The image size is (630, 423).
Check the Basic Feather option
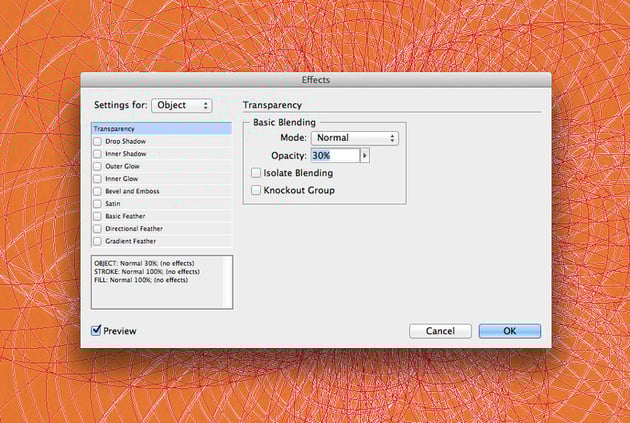coord(97,216)
